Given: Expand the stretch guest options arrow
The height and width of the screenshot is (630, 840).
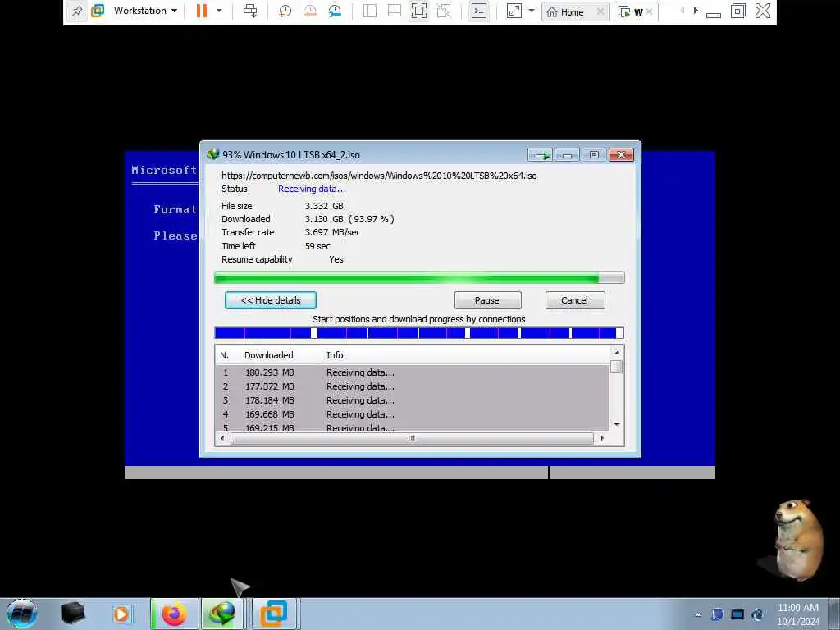Looking at the screenshot, I should [532, 11].
